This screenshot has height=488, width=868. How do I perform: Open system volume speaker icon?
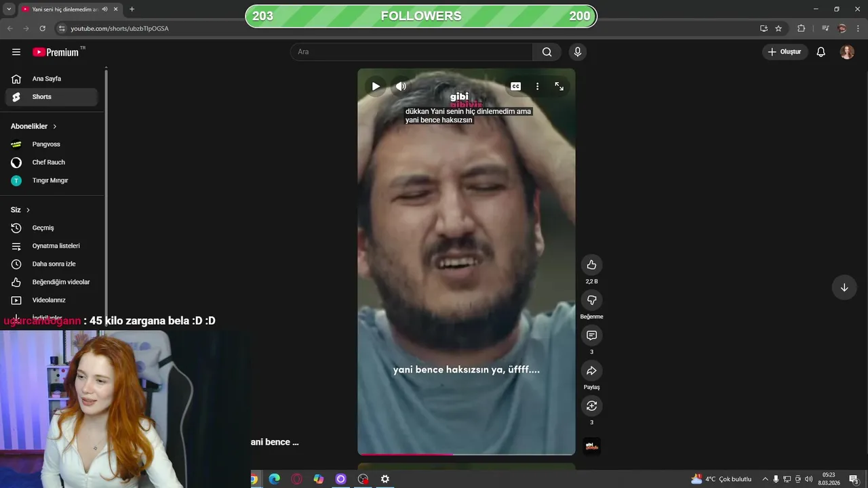(808, 479)
